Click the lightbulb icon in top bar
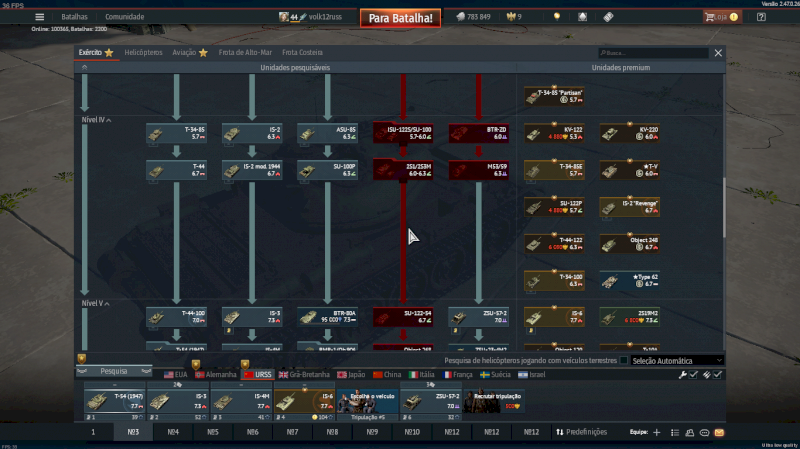This screenshot has height=449, width=800. [556, 17]
